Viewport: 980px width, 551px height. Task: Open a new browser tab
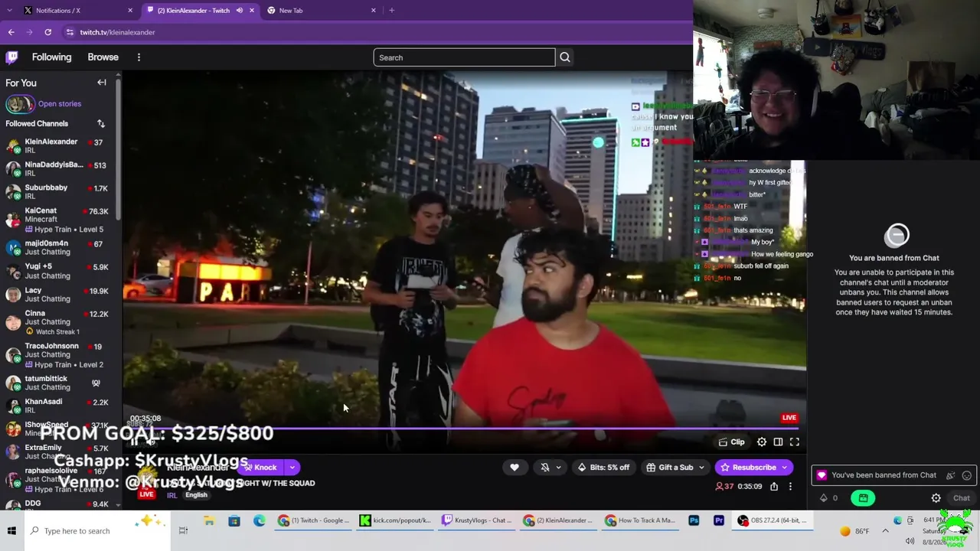coord(391,11)
